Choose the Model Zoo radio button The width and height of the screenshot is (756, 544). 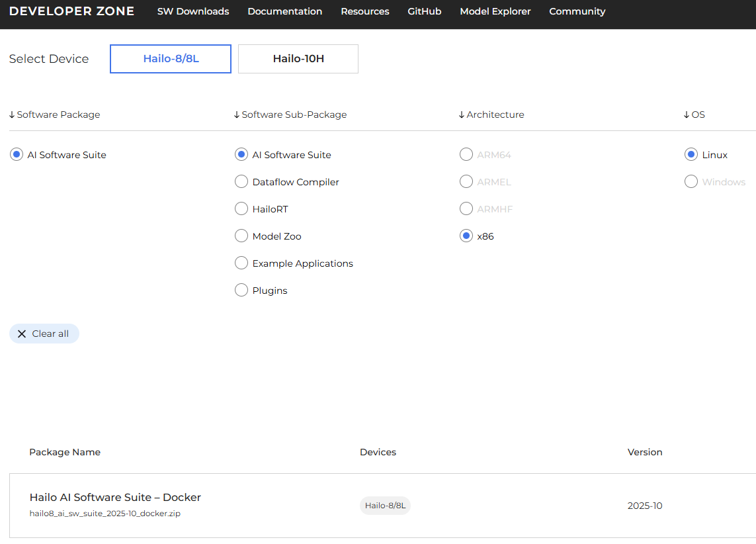click(x=241, y=236)
